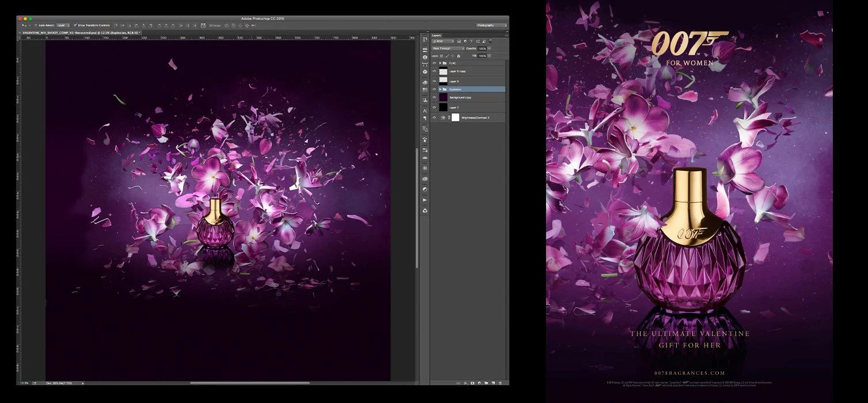The height and width of the screenshot is (403, 868).
Task: Select the Move tool in options bar
Action: coord(24,25)
